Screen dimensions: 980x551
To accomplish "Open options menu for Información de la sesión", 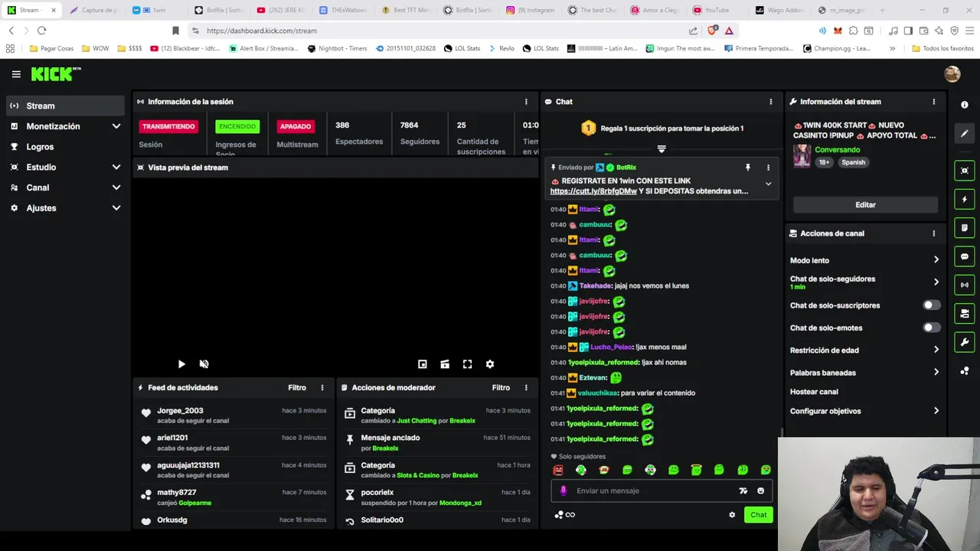I will (526, 102).
